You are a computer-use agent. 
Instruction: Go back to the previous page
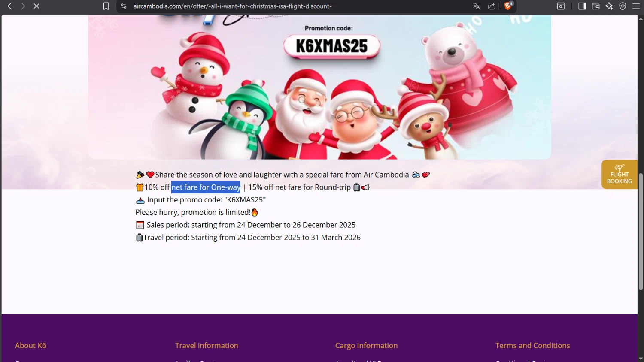click(x=9, y=6)
